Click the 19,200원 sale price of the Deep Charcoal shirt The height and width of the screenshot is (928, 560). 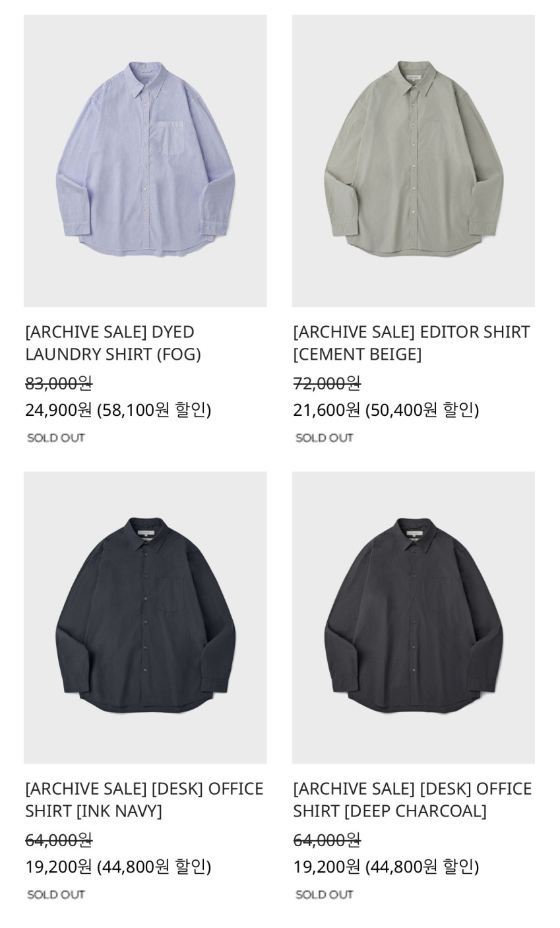[327, 867]
